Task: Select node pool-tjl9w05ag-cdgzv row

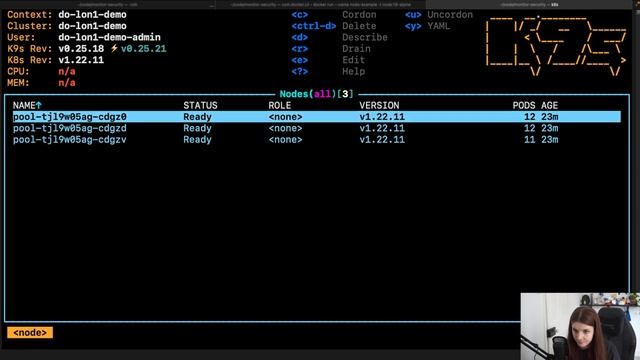Action: click(317, 140)
